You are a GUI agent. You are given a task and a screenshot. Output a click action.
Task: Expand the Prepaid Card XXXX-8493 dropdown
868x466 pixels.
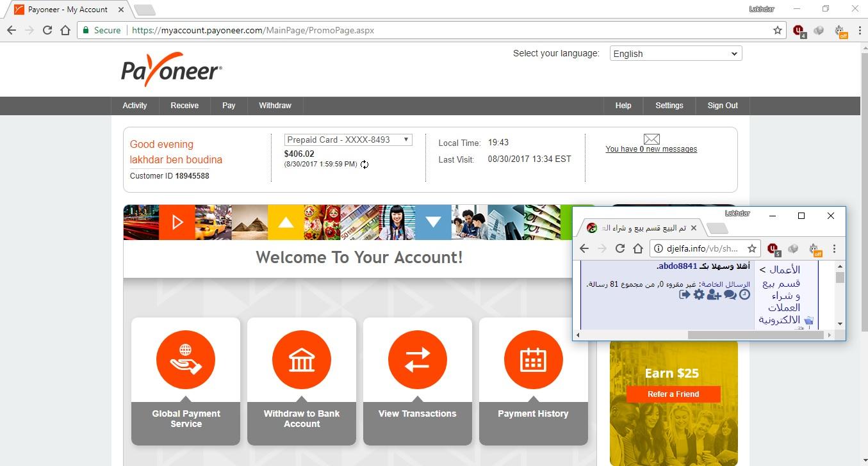[348, 140]
